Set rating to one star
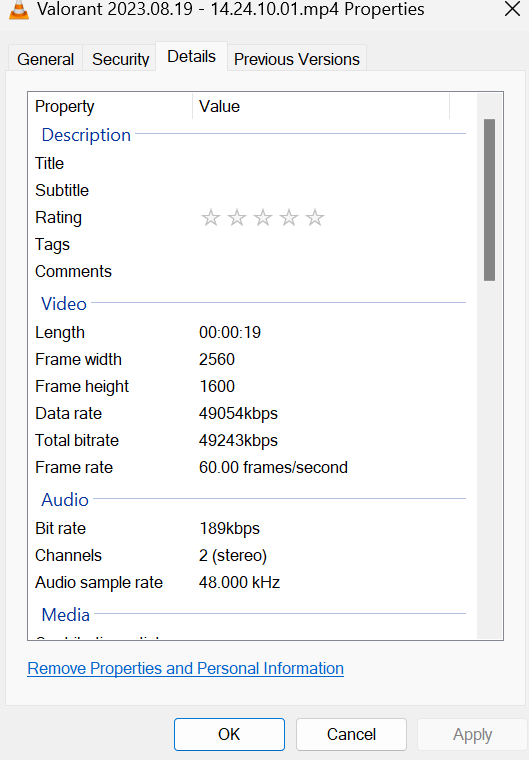529x760 pixels. click(x=211, y=218)
